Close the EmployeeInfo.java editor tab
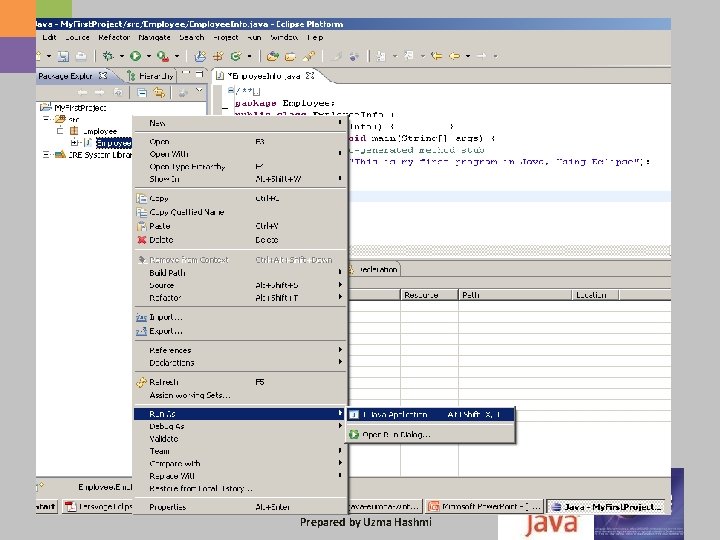Viewport: 720px width, 540px height. pyautogui.click(x=310, y=75)
